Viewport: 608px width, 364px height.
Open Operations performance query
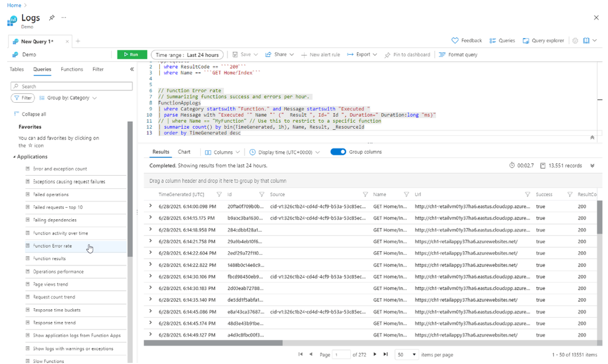click(x=58, y=271)
